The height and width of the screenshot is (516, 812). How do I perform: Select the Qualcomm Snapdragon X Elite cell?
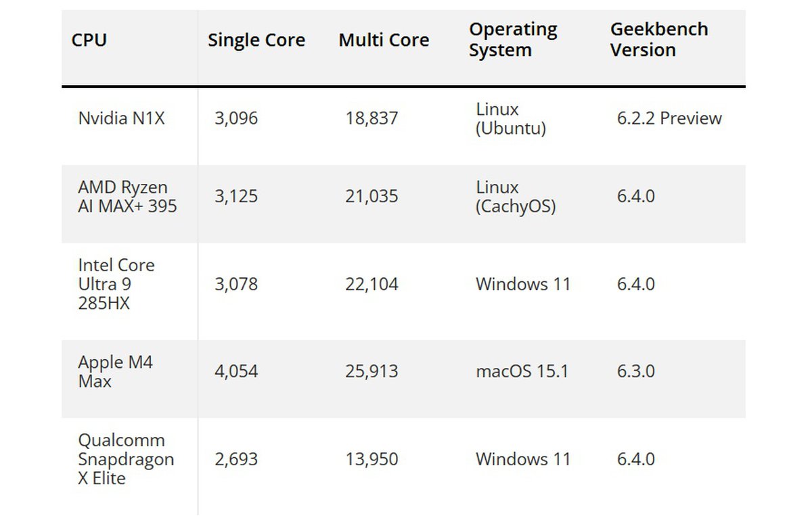126,459
